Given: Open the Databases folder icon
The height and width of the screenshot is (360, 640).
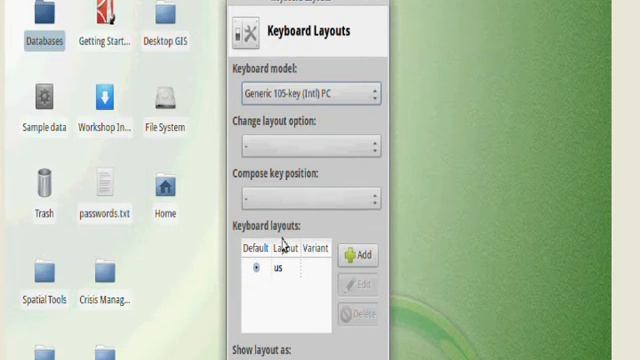Looking at the screenshot, I should pyautogui.click(x=44, y=12).
